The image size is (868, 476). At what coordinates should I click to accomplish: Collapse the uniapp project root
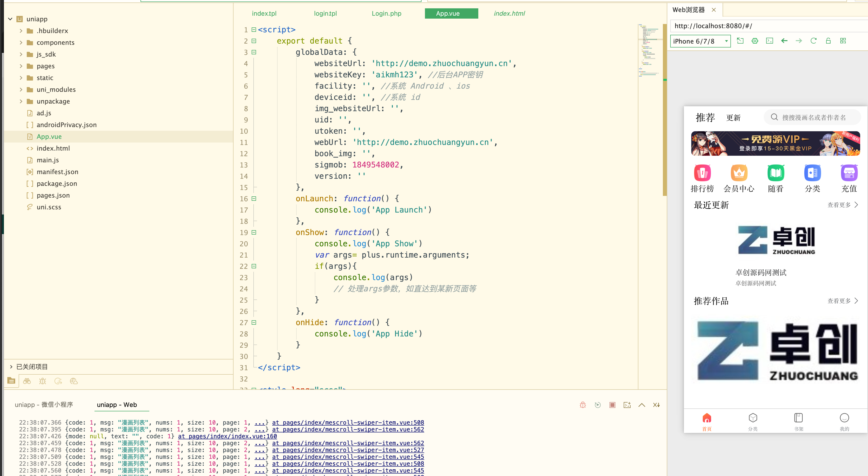[10, 19]
